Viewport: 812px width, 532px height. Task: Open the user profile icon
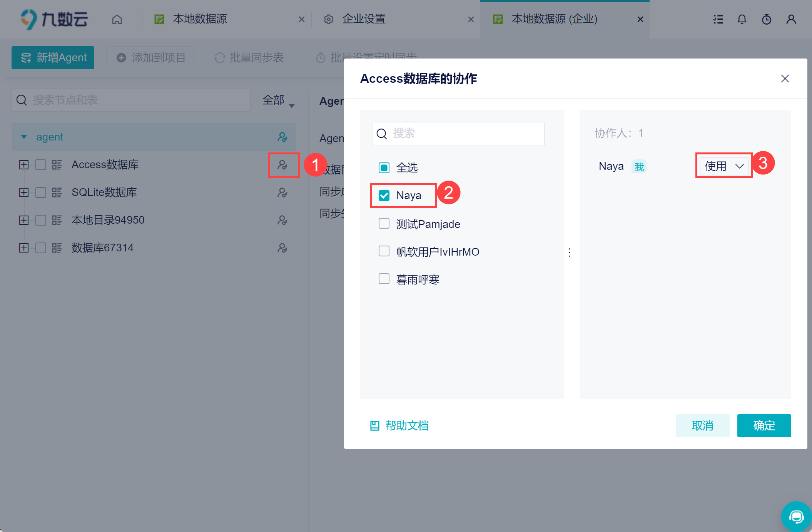791,19
